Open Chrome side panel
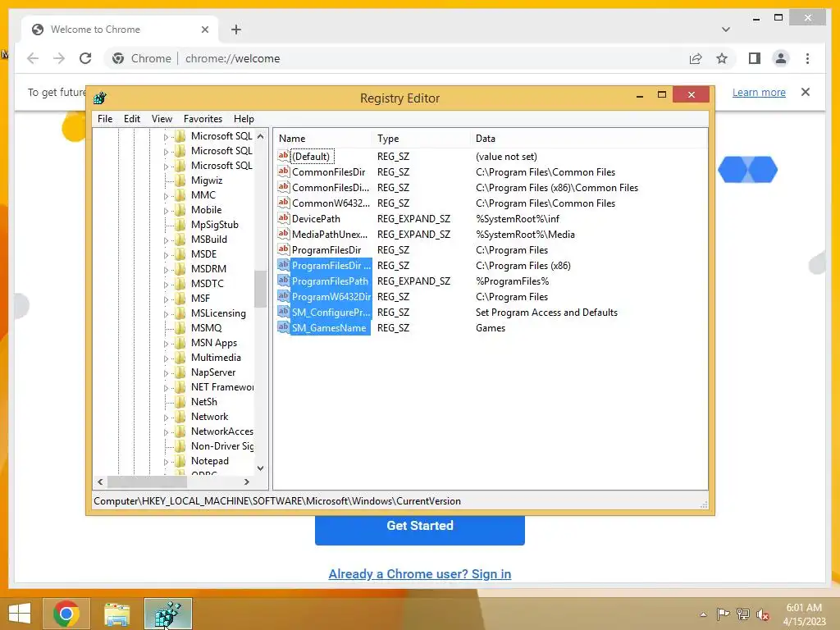Image resolution: width=840 pixels, height=630 pixels. [755, 58]
